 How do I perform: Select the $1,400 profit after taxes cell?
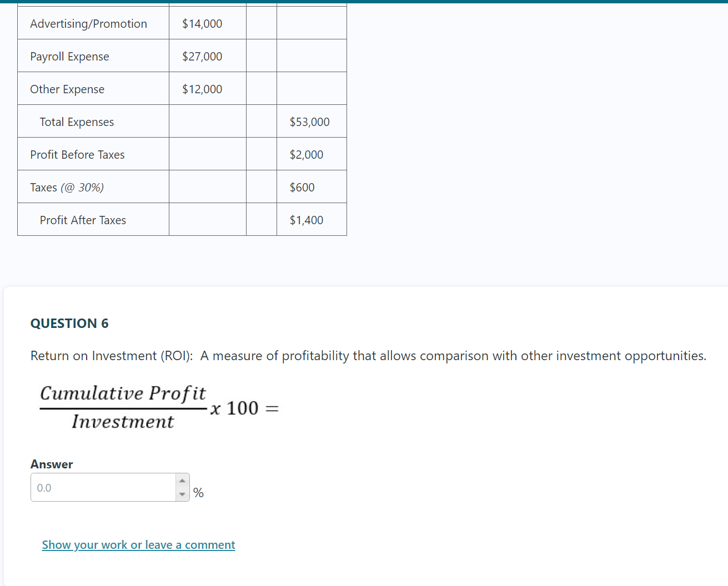(x=306, y=220)
